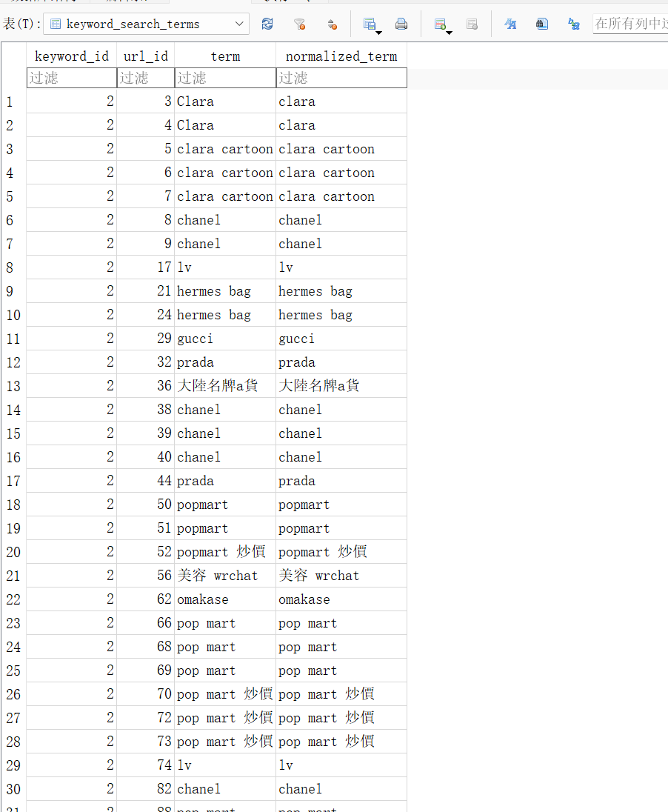This screenshot has height=812, width=668.
Task: Click the normalized_term filter field
Action: click(x=341, y=78)
